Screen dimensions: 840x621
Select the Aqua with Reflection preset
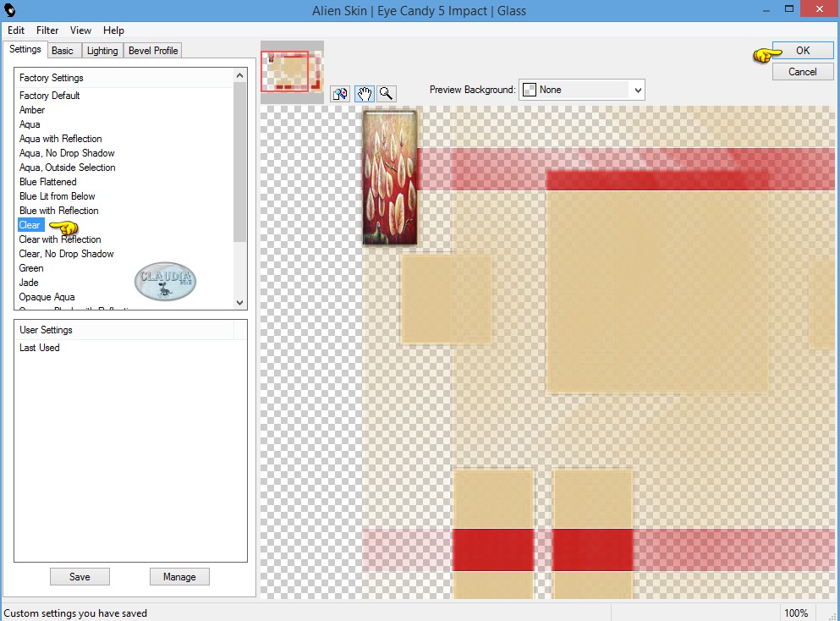[61, 139]
